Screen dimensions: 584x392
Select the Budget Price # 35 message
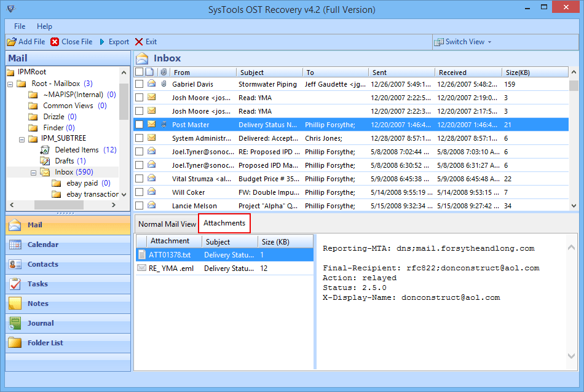click(351, 179)
